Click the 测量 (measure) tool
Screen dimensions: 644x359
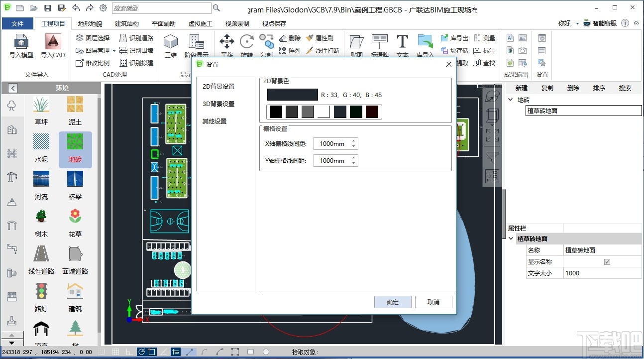[488, 38]
